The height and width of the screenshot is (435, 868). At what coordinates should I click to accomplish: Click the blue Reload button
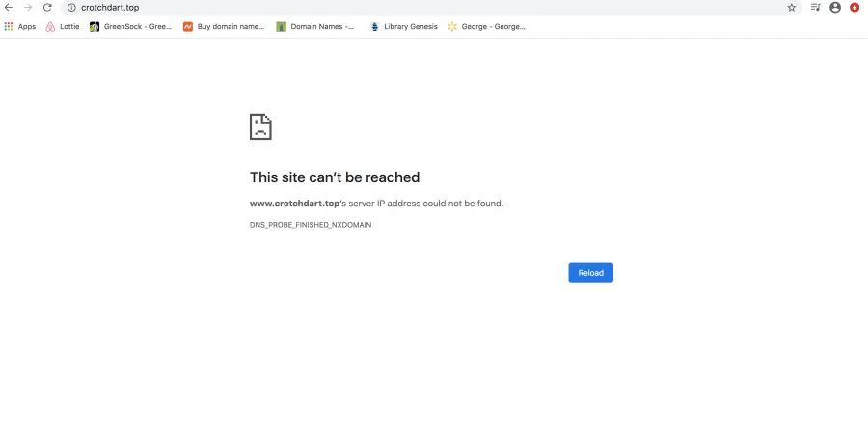coord(590,272)
